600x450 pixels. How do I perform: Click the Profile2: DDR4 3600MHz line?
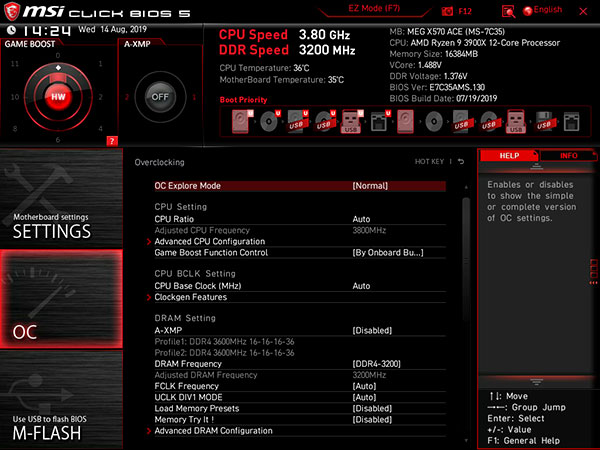(x=224, y=353)
